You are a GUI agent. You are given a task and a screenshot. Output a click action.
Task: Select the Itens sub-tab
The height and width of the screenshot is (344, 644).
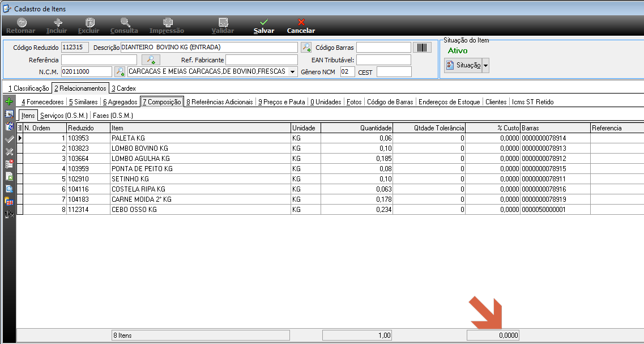[x=28, y=116]
